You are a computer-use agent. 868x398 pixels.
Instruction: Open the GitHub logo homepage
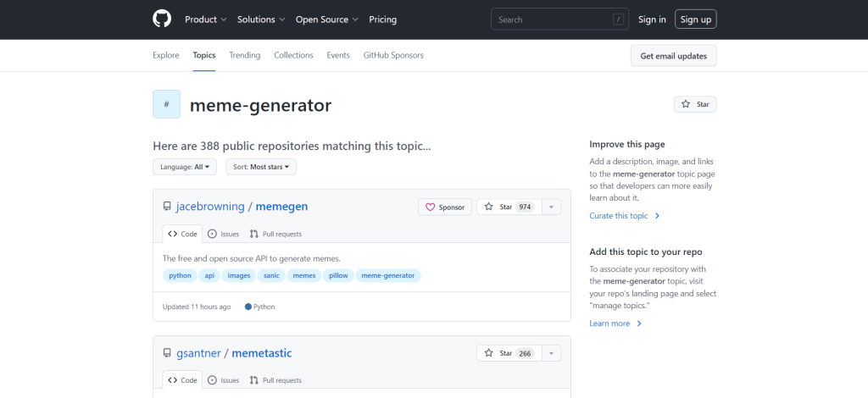click(x=162, y=19)
